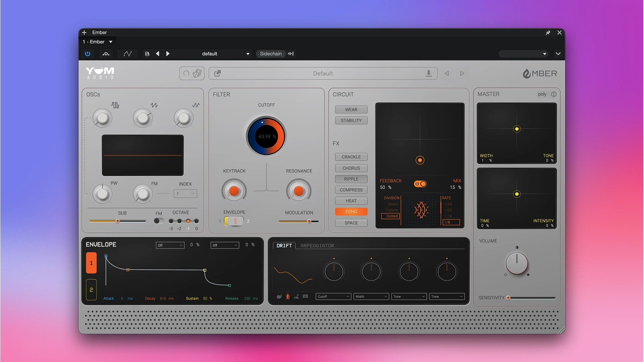Click the WEAR circuit button
The image size is (644, 362).
click(351, 110)
